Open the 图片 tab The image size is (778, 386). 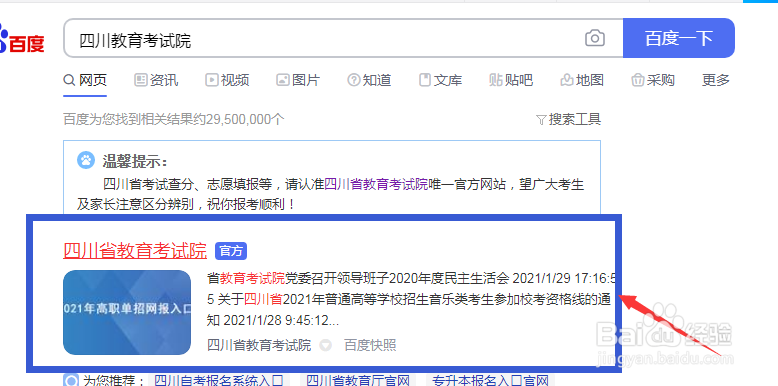pyautogui.click(x=298, y=80)
